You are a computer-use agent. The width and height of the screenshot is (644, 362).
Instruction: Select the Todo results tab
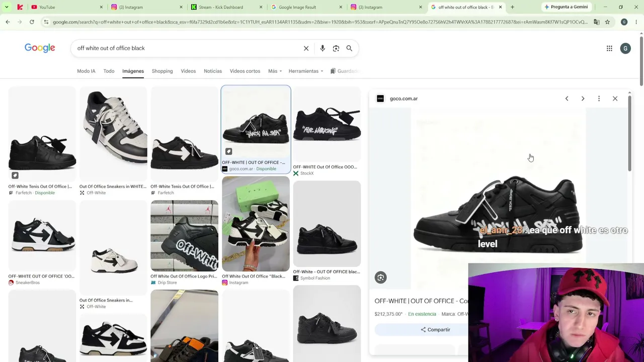click(109, 71)
